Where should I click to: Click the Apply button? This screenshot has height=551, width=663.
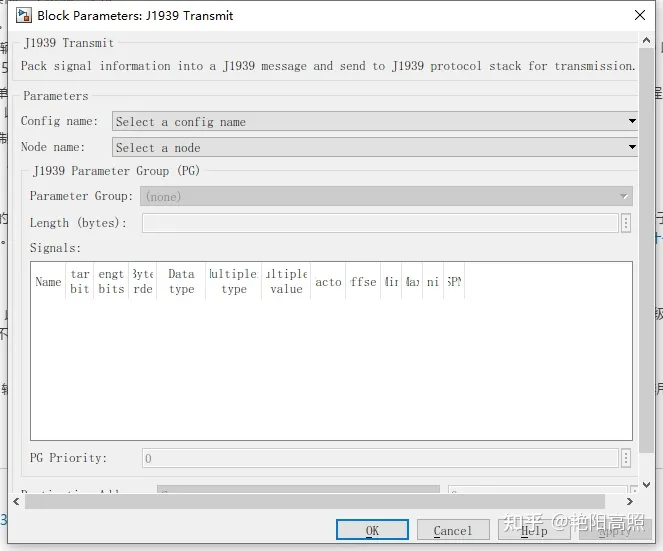615,530
